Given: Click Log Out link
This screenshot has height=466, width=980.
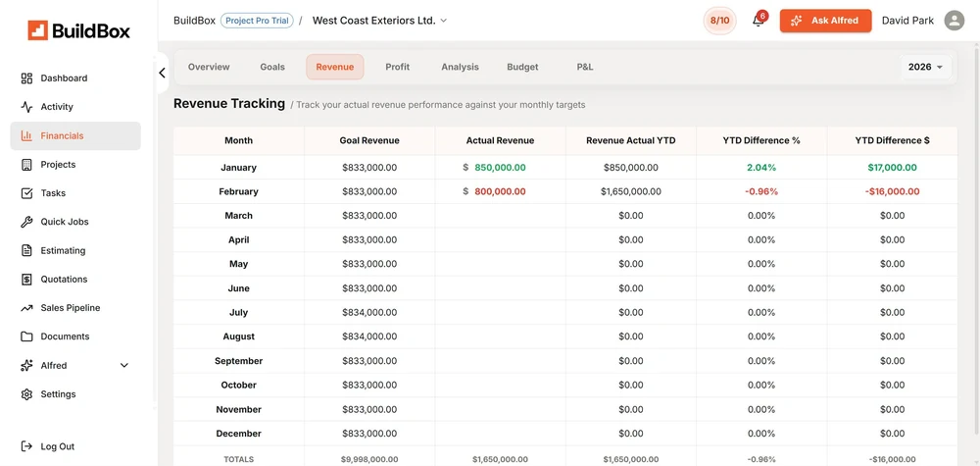Looking at the screenshot, I should tap(58, 446).
